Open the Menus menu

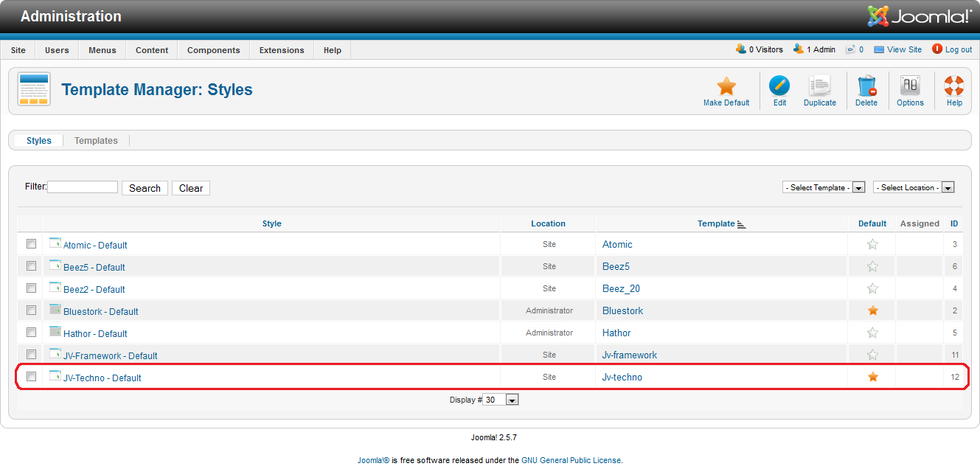point(102,50)
